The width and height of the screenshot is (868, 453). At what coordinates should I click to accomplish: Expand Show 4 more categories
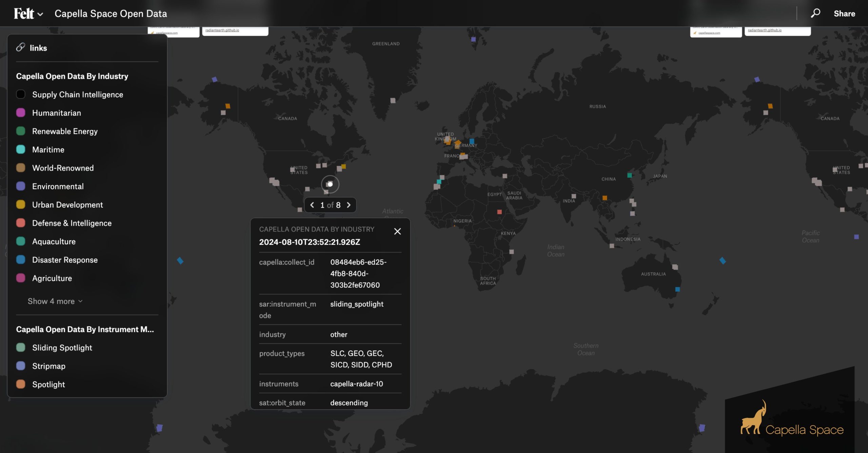click(x=55, y=301)
